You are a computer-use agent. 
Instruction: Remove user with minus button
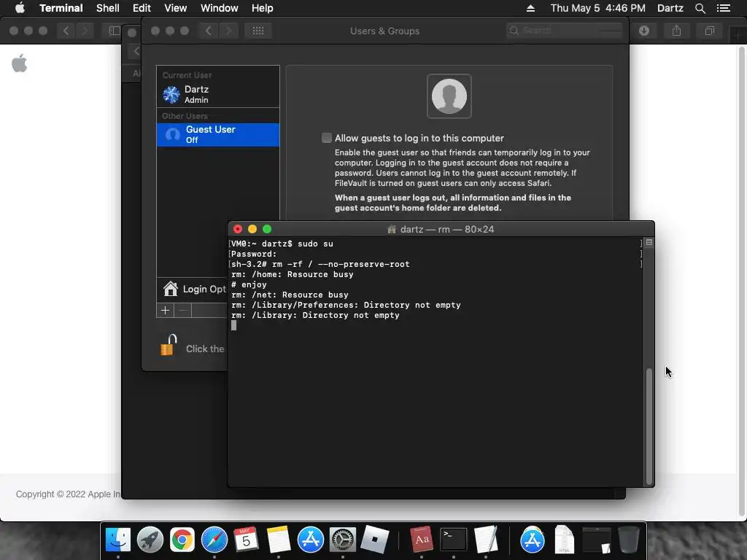pos(182,311)
